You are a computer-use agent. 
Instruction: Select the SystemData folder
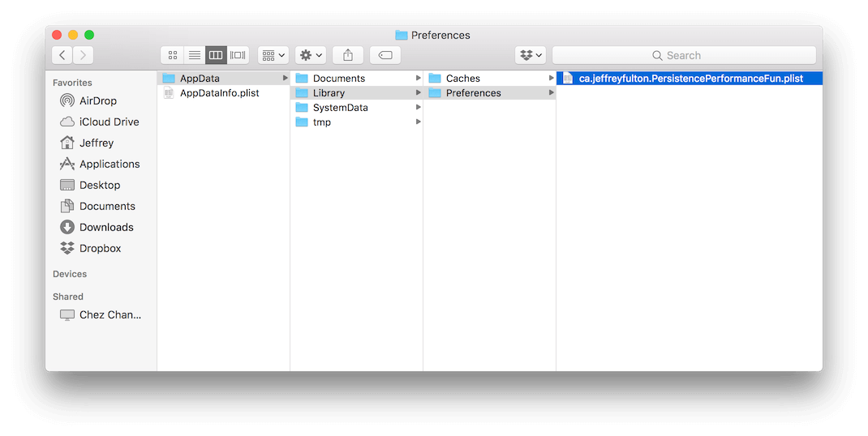click(356, 107)
